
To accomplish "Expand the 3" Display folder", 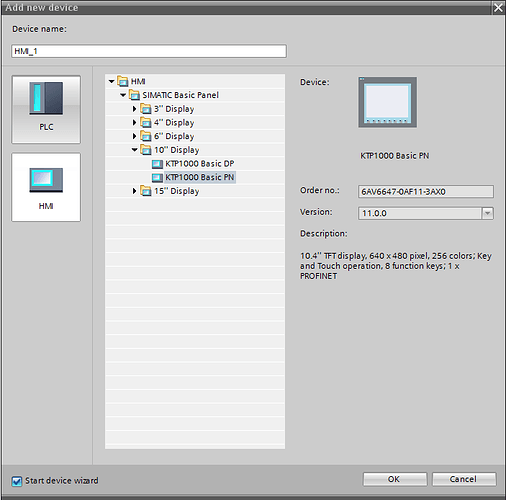I will click(x=134, y=109).
